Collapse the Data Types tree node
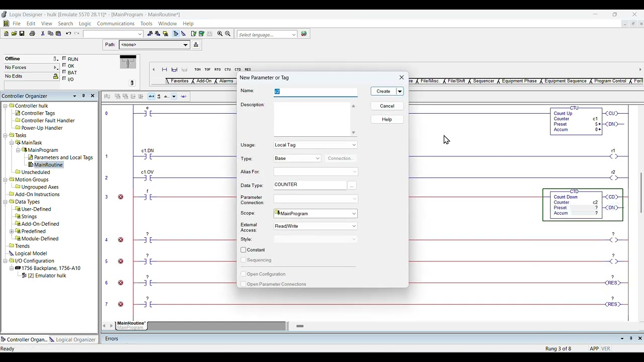This screenshot has height=362, width=644. tap(5, 202)
